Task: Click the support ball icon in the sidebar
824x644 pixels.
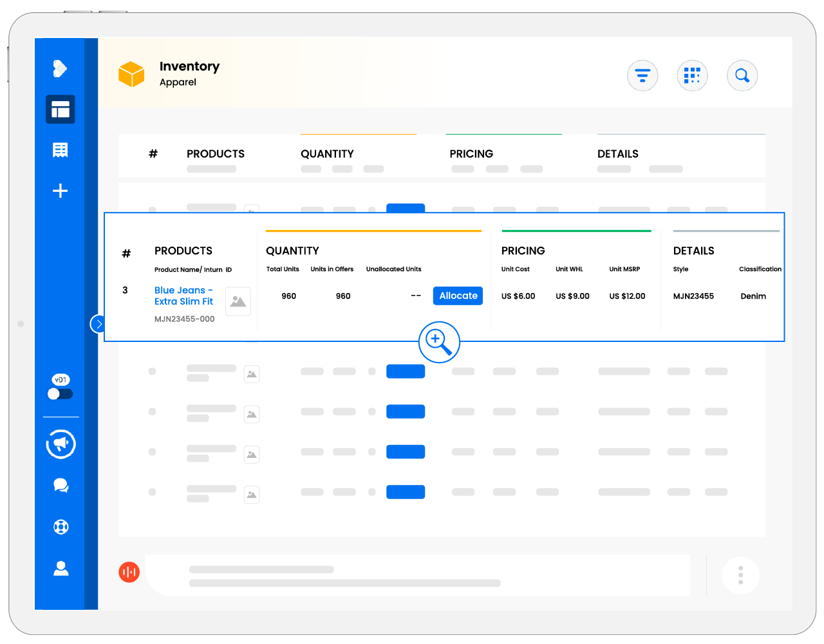Action: pyautogui.click(x=60, y=527)
